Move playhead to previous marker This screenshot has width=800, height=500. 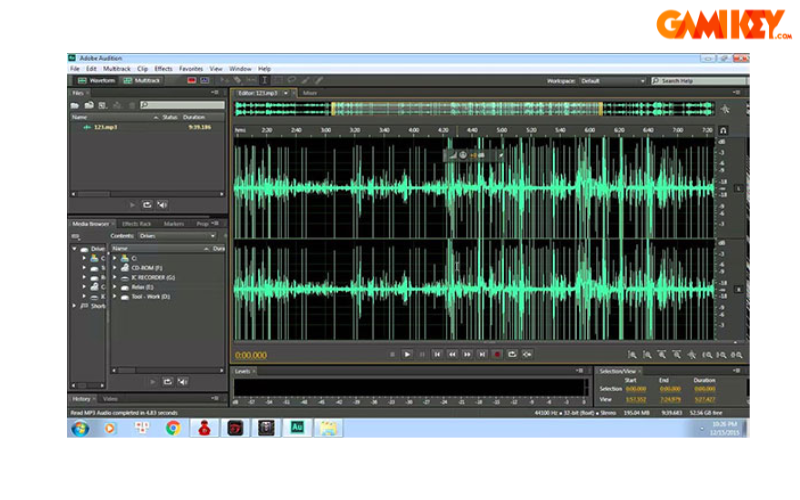click(x=437, y=354)
